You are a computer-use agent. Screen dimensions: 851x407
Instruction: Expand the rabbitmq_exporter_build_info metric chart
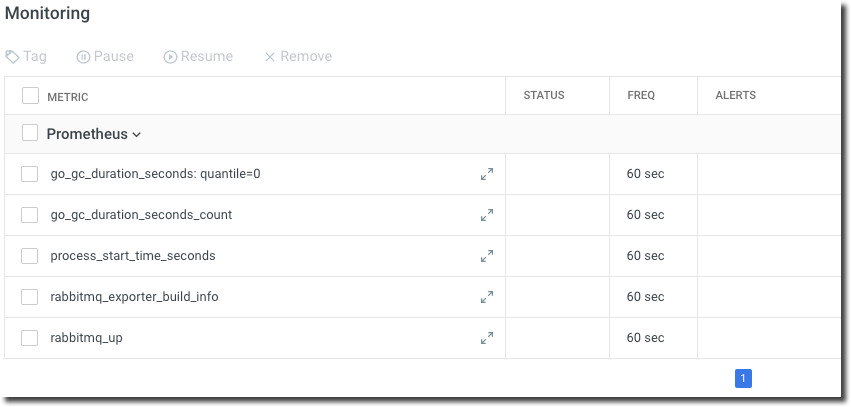487,297
